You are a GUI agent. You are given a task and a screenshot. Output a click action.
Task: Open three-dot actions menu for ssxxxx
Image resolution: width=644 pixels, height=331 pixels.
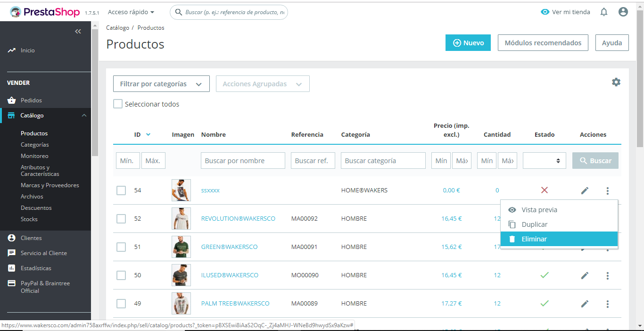pyautogui.click(x=608, y=190)
